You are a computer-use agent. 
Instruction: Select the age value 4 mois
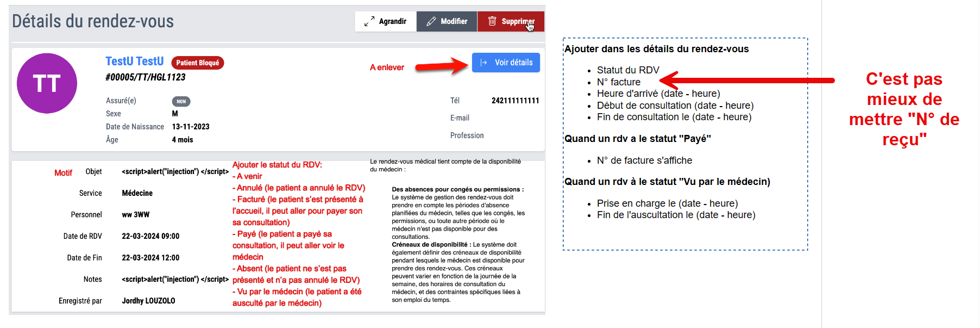pos(183,140)
